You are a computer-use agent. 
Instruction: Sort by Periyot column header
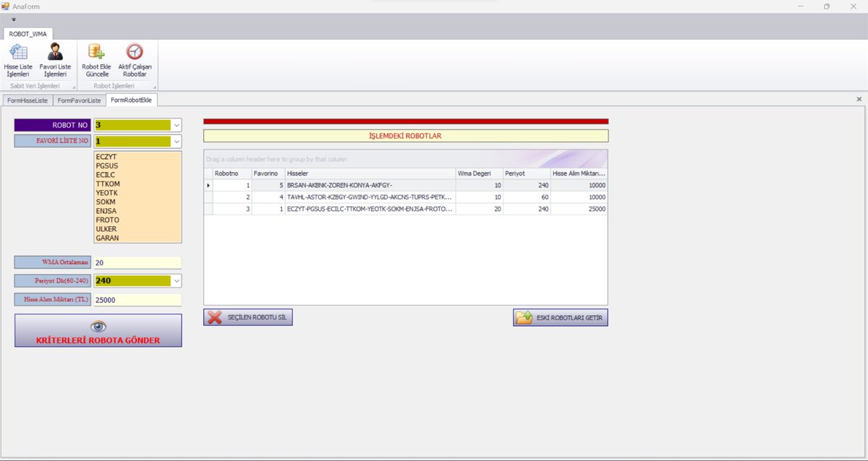click(527, 173)
